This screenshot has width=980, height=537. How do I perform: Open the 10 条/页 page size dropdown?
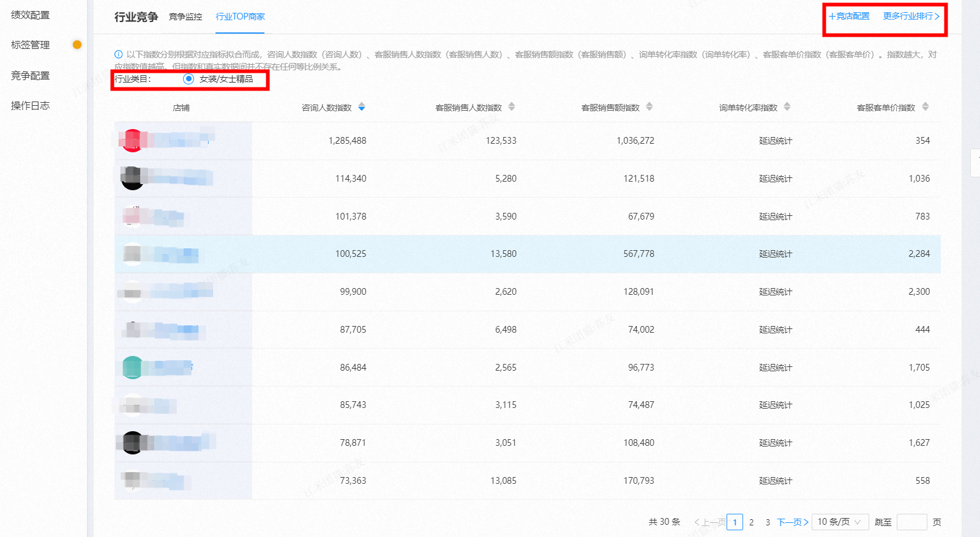click(840, 522)
